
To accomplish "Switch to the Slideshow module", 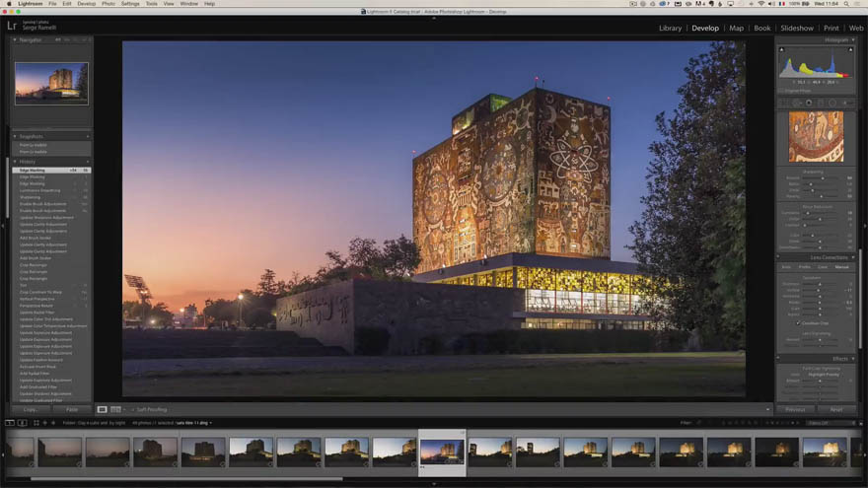I will coord(797,28).
